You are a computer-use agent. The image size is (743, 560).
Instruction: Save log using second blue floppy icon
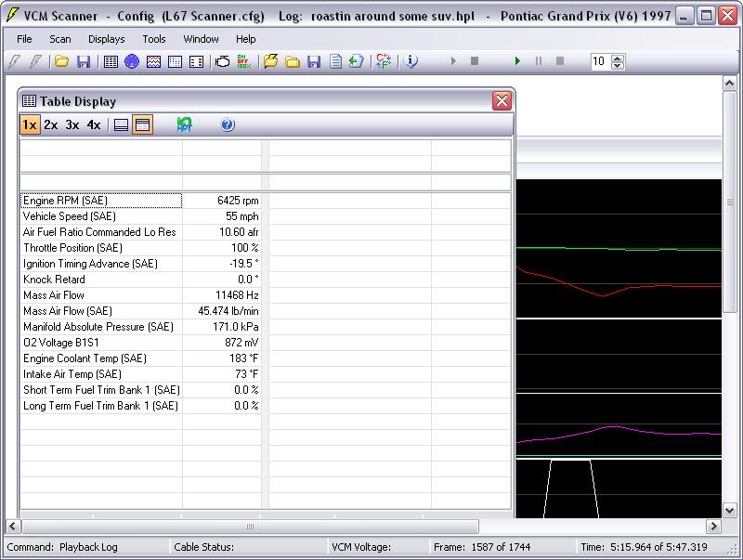[314, 61]
